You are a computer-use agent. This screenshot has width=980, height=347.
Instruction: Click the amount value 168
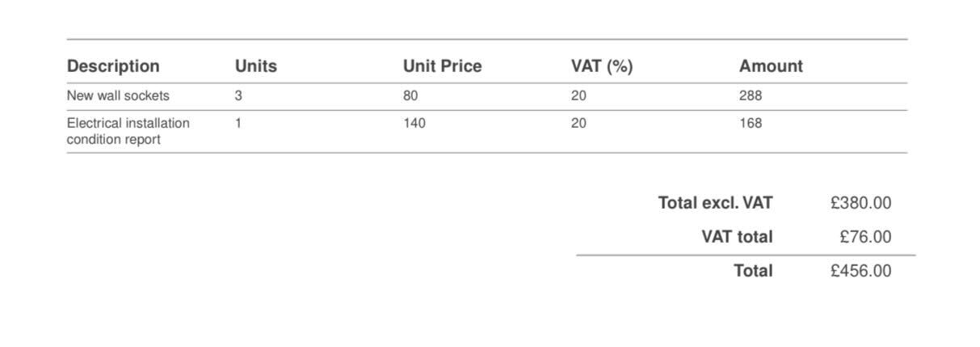point(751,123)
